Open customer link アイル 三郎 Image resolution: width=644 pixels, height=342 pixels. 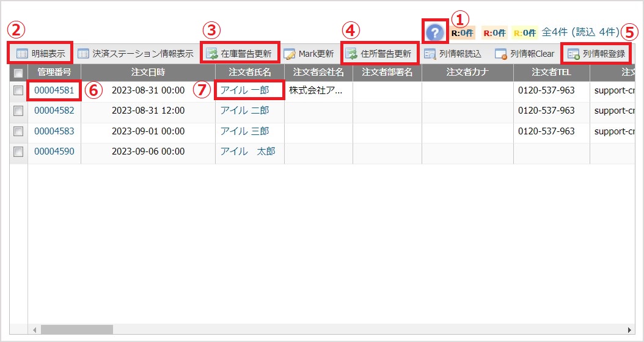(245, 131)
